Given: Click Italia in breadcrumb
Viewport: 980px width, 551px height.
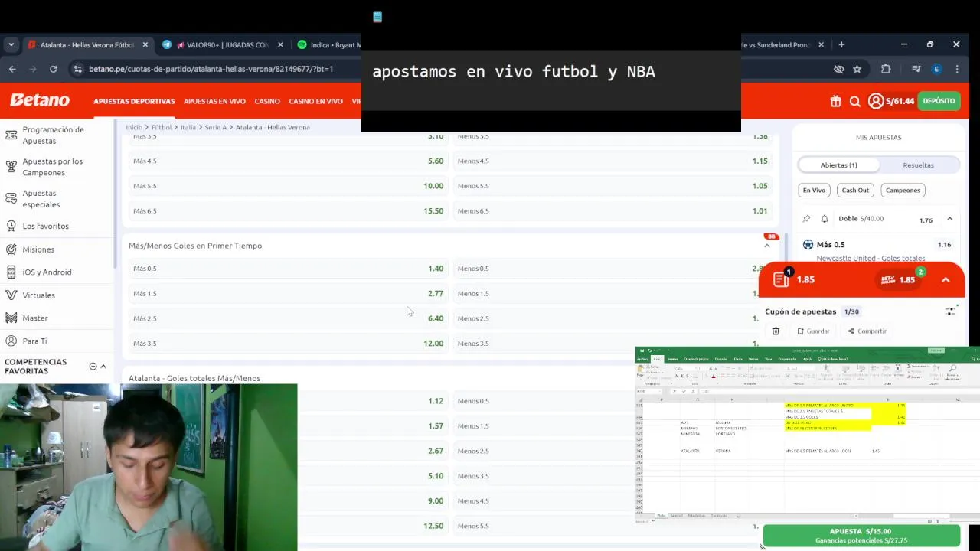Looking at the screenshot, I should pyautogui.click(x=188, y=127).
